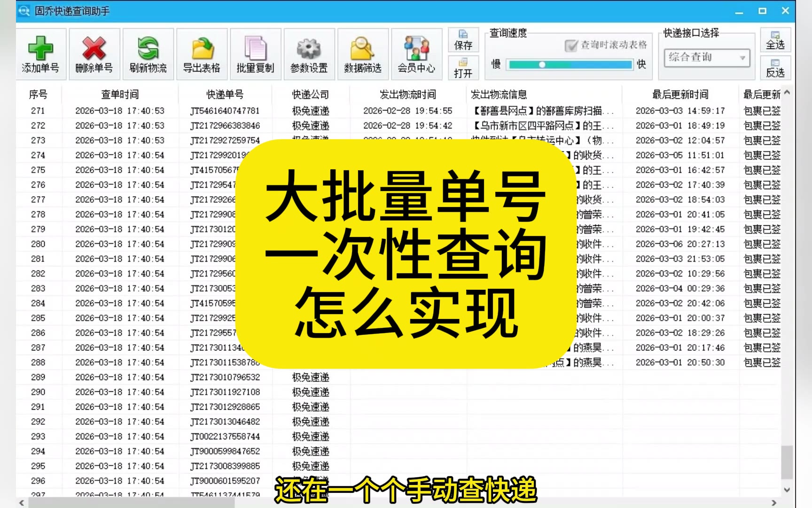Select tracking number JT5461640747781
The height and width of the screenshot is (508, 812).
[225, 111]
